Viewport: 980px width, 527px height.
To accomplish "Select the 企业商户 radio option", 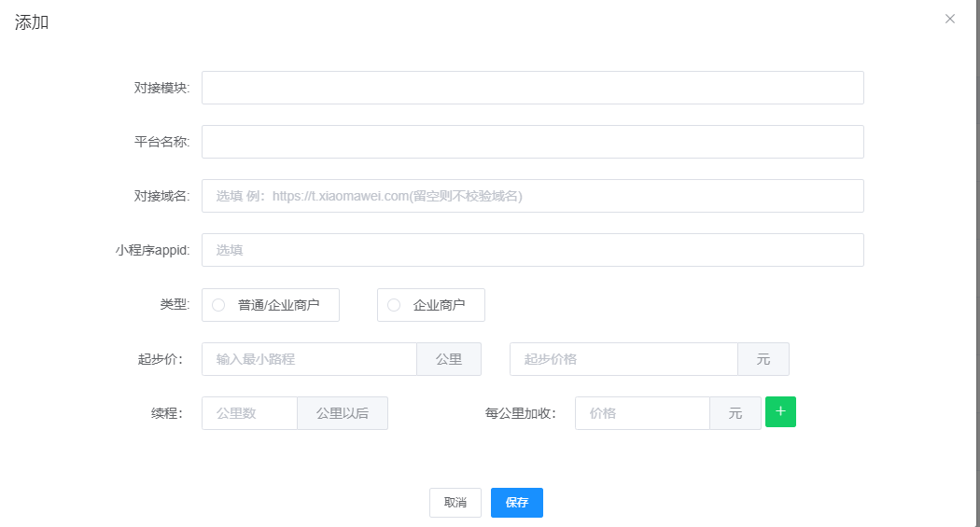I will (394, 305).
